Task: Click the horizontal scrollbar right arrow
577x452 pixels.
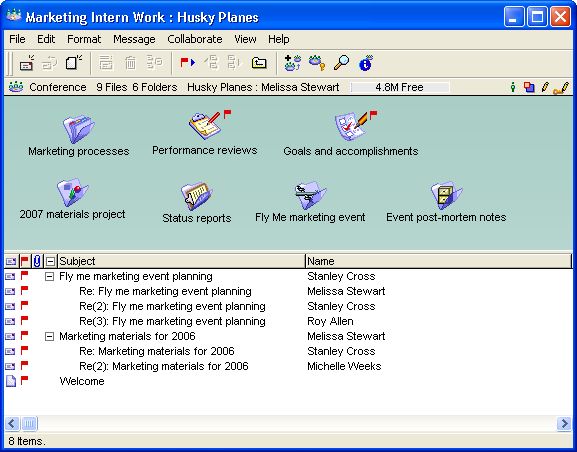Action: 564,423
